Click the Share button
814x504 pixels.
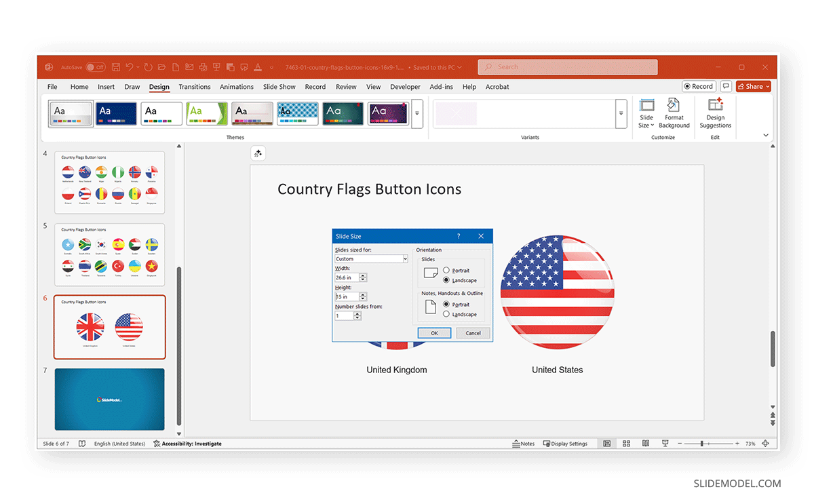tap(752, 87)
